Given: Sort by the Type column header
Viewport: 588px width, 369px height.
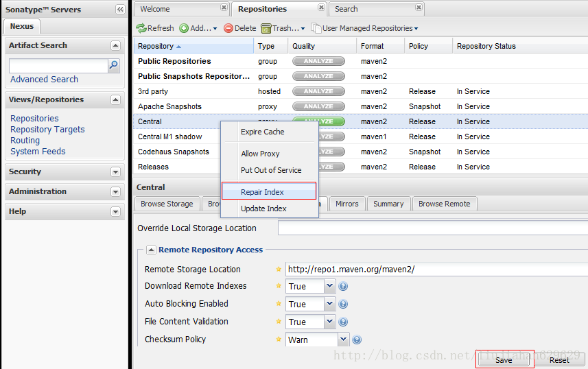Looking at the screenshot, I should click(x=271, y=46).
